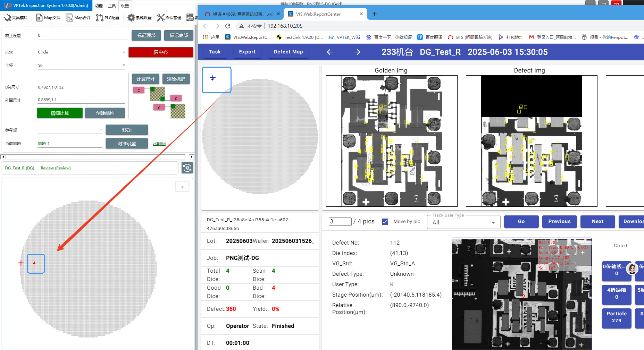The image size is (644, 350).
Task: Open the 工具 menu in VPTek
Action: (x=112, y=6)
